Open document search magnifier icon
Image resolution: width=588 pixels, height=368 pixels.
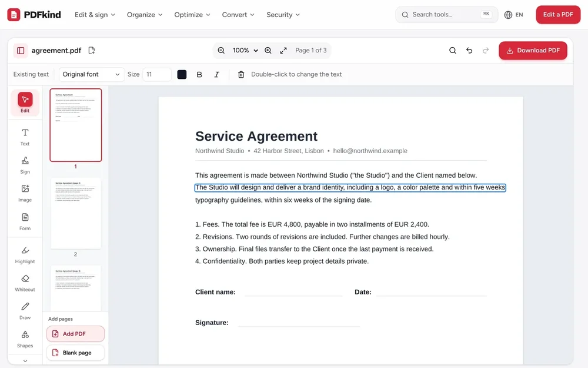[453, 50]
